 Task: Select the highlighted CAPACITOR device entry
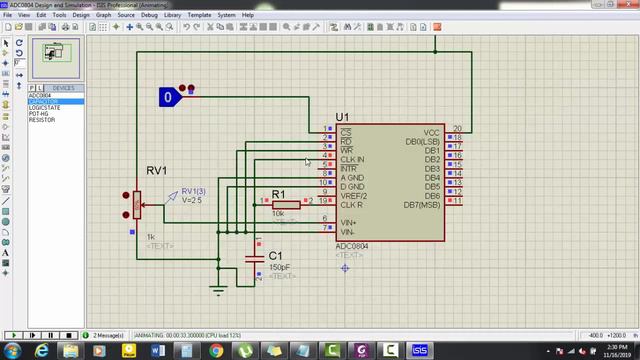point(56,102)
